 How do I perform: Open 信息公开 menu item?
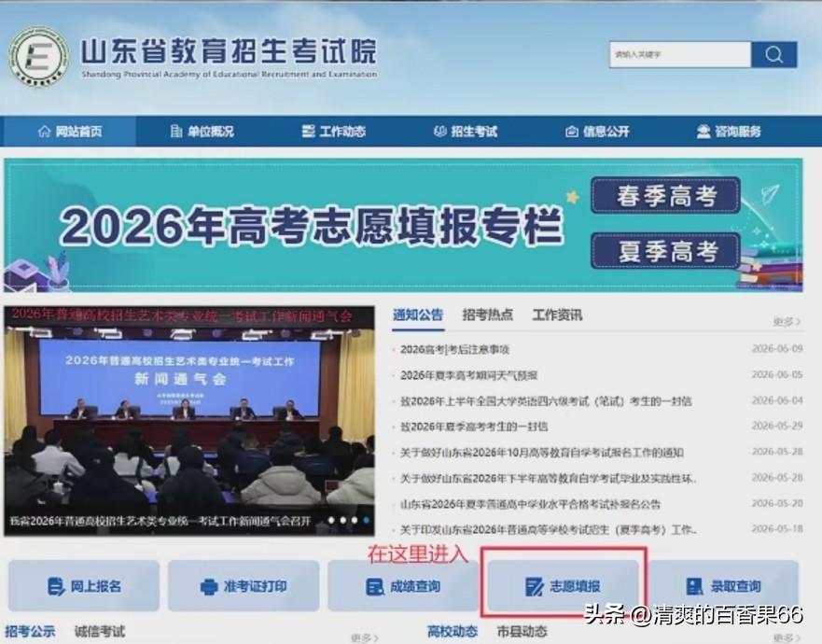596,131
